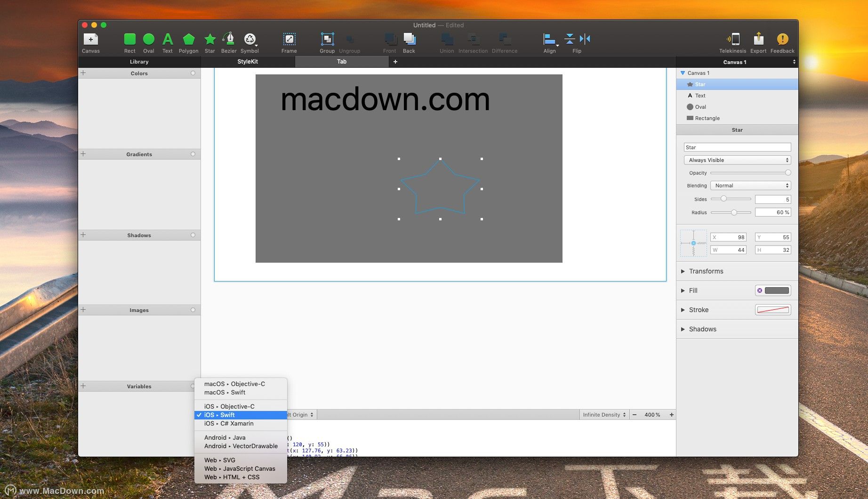868x499 pixels.
Task: Zoom out with the minus button
Action: (635, 415)
